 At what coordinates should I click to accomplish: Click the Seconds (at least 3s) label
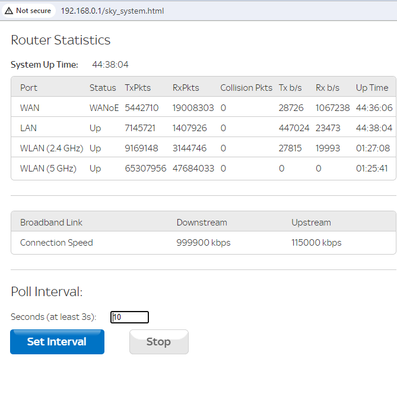point(54,317)
